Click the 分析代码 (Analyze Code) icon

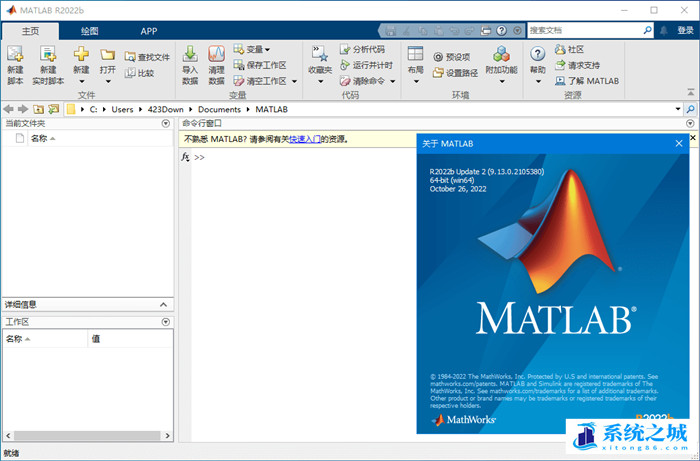[361, 49]
